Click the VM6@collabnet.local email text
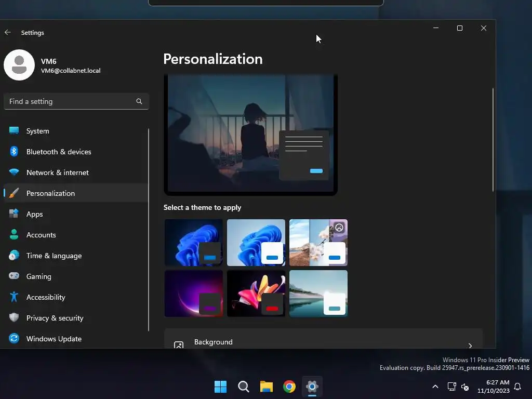This screenshot has height=399, width=532. coord(71,71)
